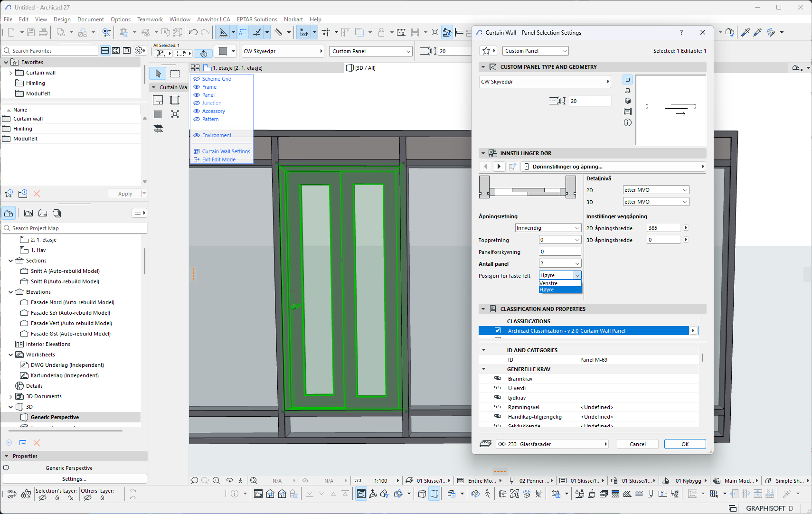Open the Document menu
The height and width of the screenshot is (514, 812).
pos(90,19)
